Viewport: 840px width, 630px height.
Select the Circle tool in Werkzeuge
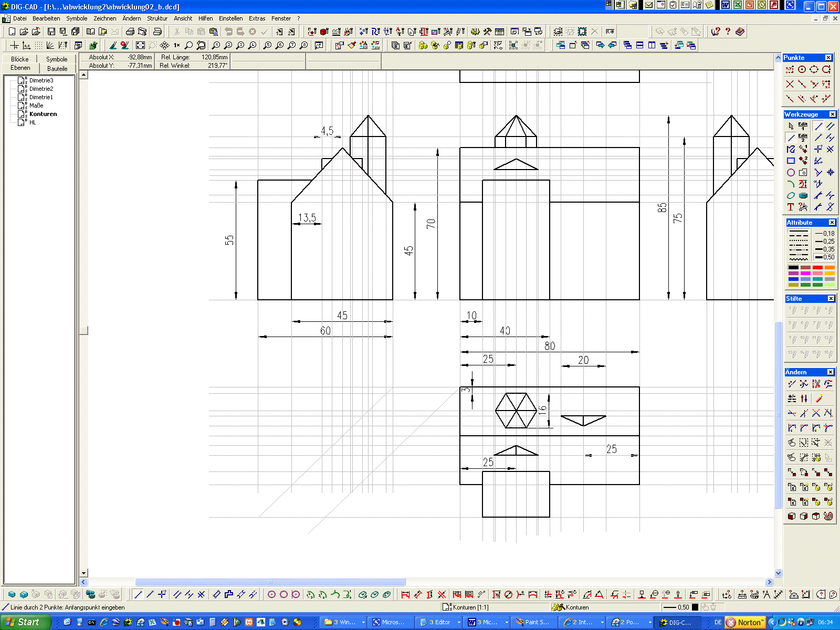[x=791, y=172]
